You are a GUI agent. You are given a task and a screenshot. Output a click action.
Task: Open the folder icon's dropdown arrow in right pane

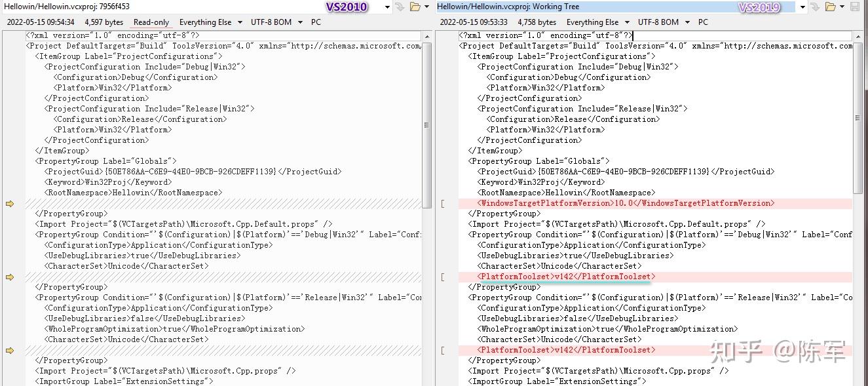coord(842,7)
